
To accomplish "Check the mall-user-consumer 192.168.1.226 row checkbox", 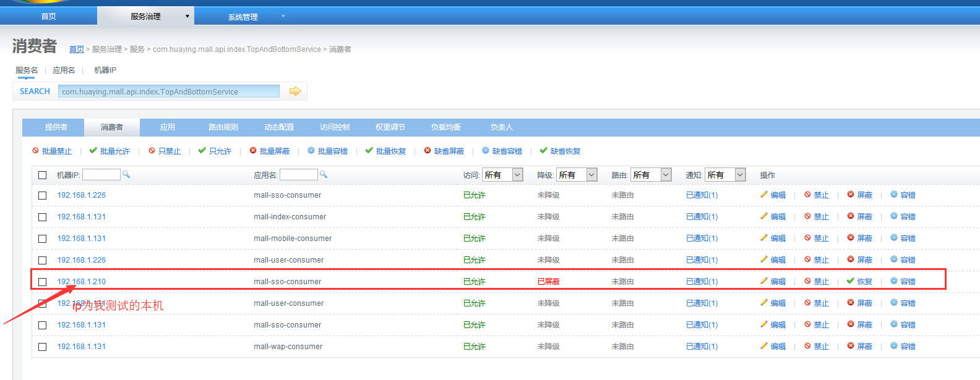I will click(43, 260).
